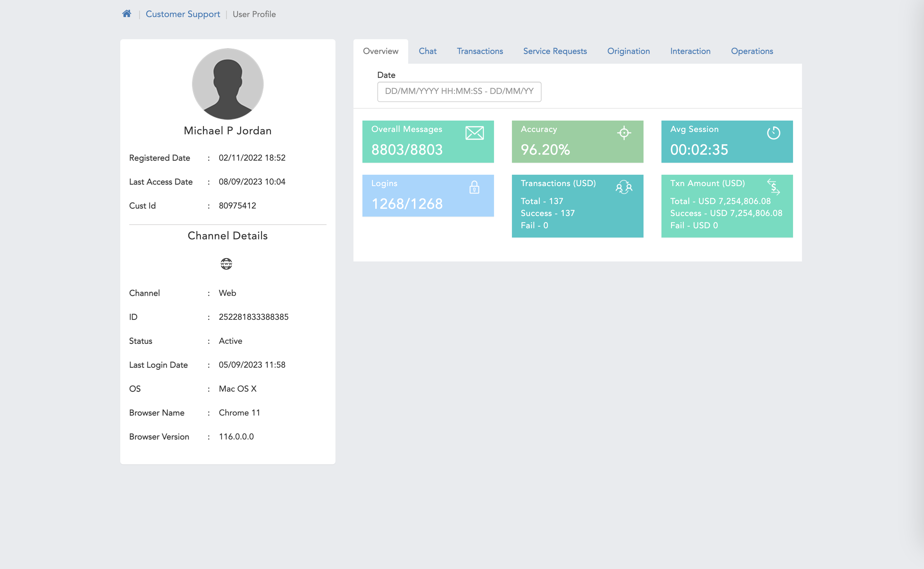Click the user avatar picture
Image resolution: width=924 pixels, height=569 pixels.
[228, 84]
